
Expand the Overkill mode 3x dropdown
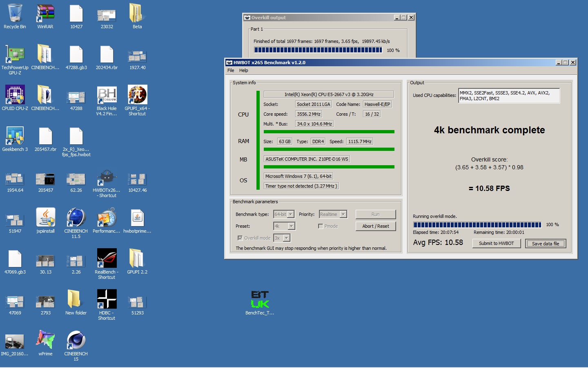point(287,238)
